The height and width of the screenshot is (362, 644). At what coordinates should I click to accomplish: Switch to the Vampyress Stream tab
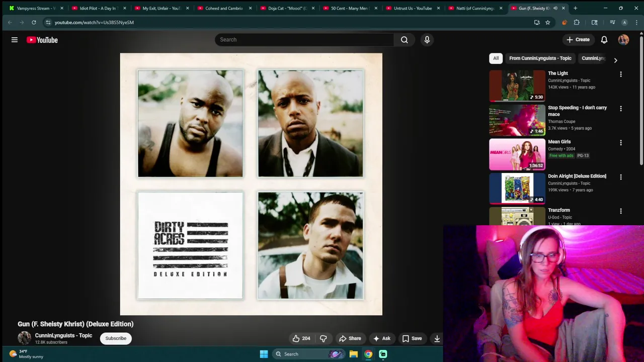pyautogui.click(x=36, y=8)
